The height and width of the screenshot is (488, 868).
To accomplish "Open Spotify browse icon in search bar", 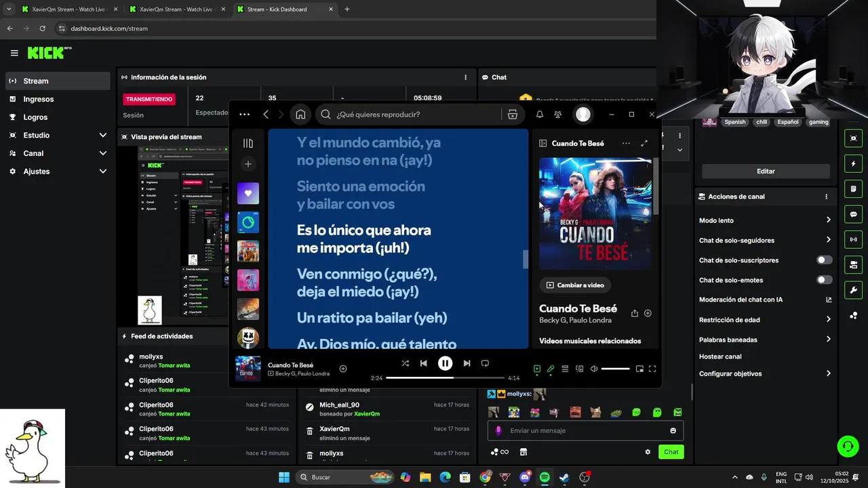I will 513,115.
